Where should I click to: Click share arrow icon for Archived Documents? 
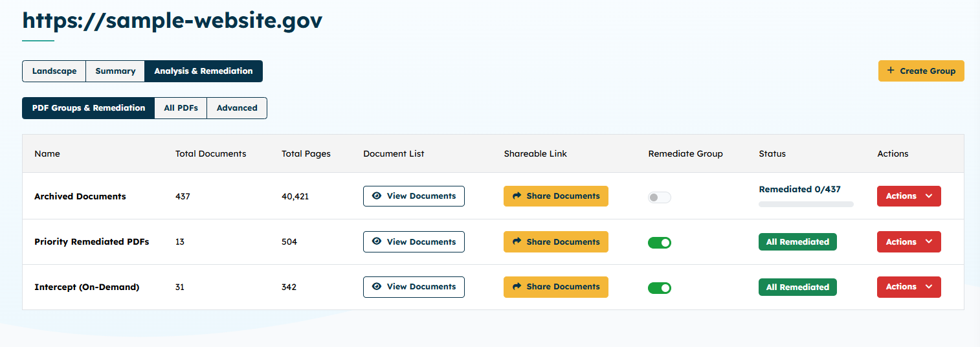pos(517,196)
